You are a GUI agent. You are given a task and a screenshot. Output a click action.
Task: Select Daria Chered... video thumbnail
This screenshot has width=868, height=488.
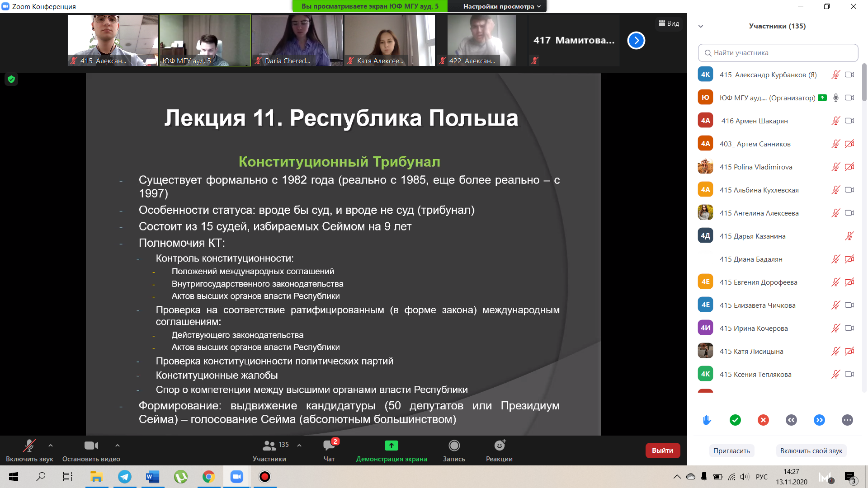pos(297,40)
